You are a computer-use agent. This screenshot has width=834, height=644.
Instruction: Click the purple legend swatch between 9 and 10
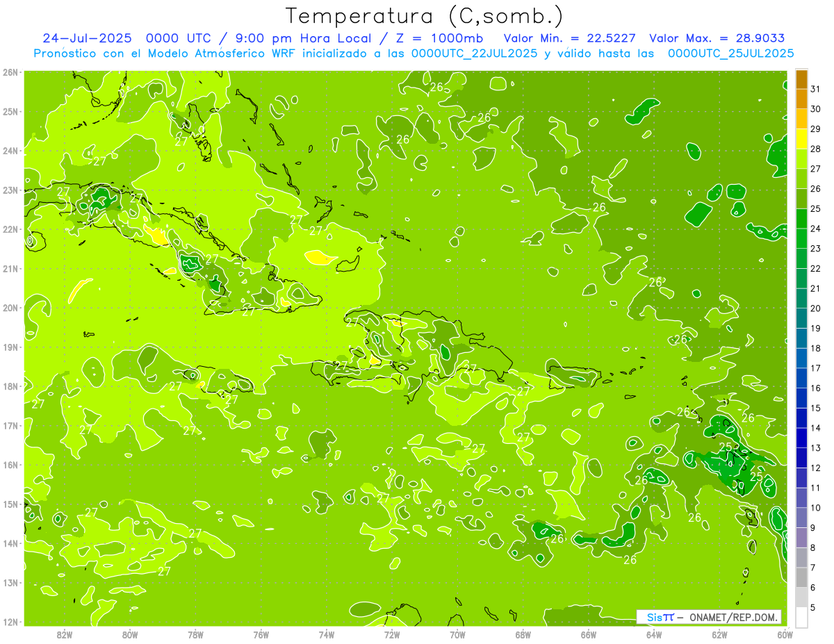pyautogui.click(x=801, y=518)
